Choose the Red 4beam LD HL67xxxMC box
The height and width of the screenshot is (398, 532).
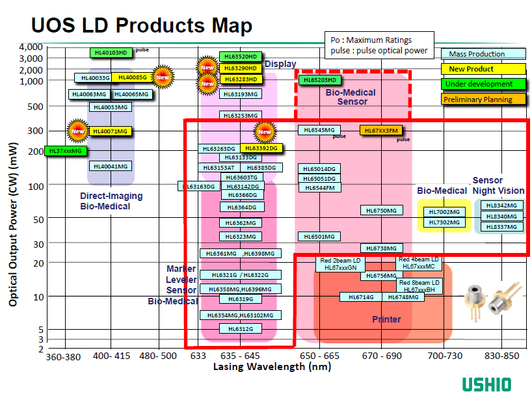(x=419, y=263)
